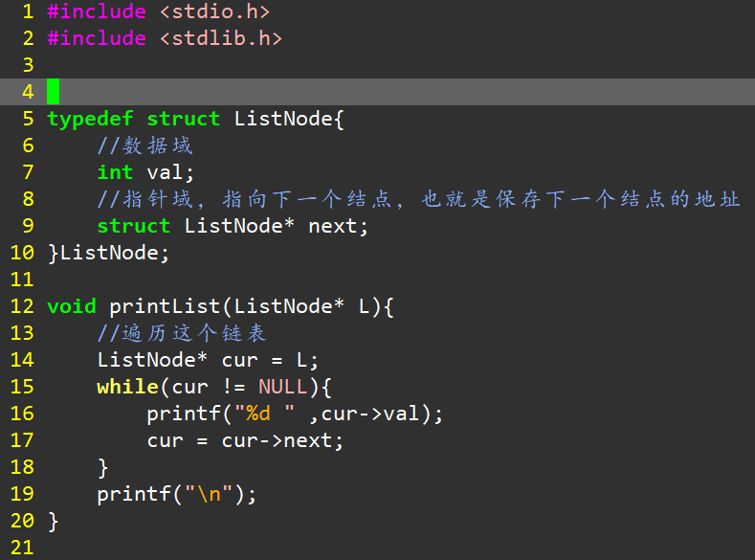Click 'int' keyword on line 7
755x560 pixels.
(x=115, y=172)
